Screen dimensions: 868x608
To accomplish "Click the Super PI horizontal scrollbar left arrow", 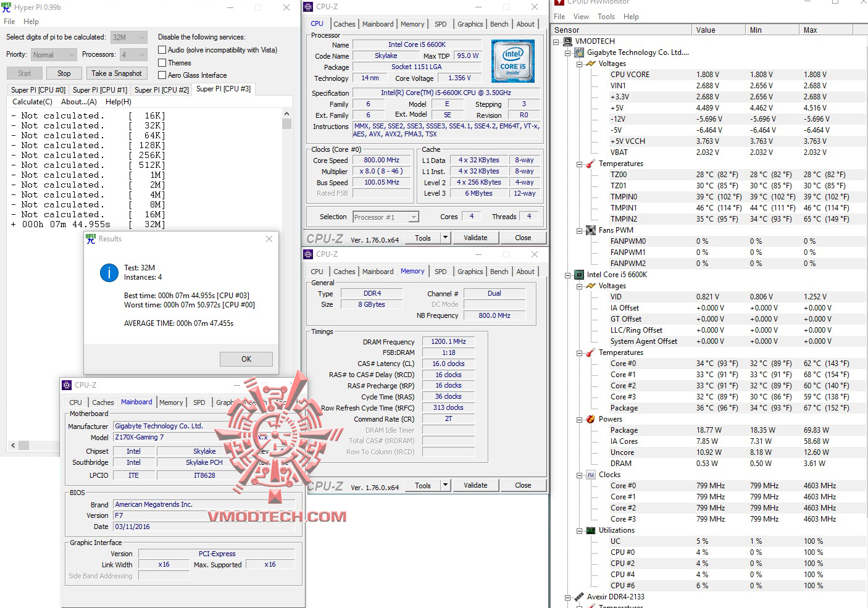I will [x=13, y=445].
